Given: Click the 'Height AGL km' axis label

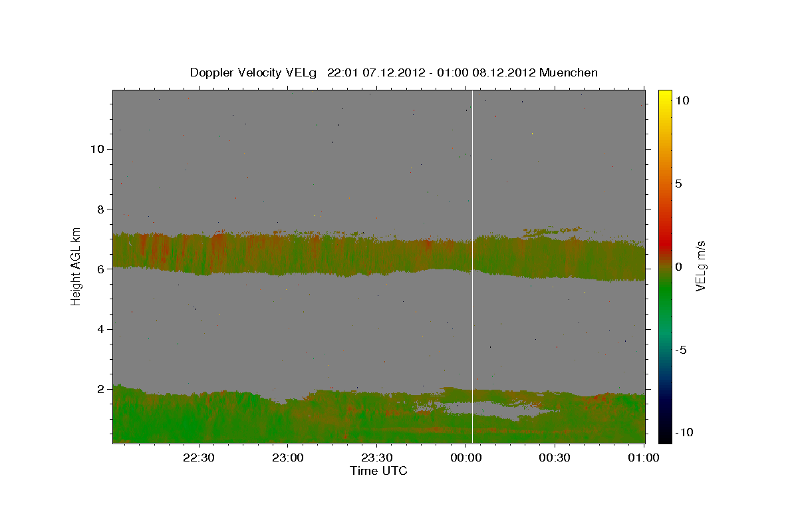Looking at the screenshot, I should pos(76,266).
